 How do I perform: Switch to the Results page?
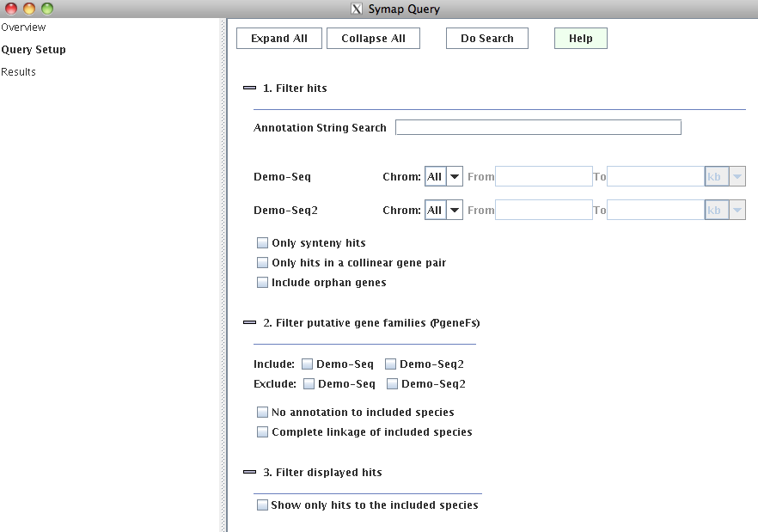pos(18,71)
